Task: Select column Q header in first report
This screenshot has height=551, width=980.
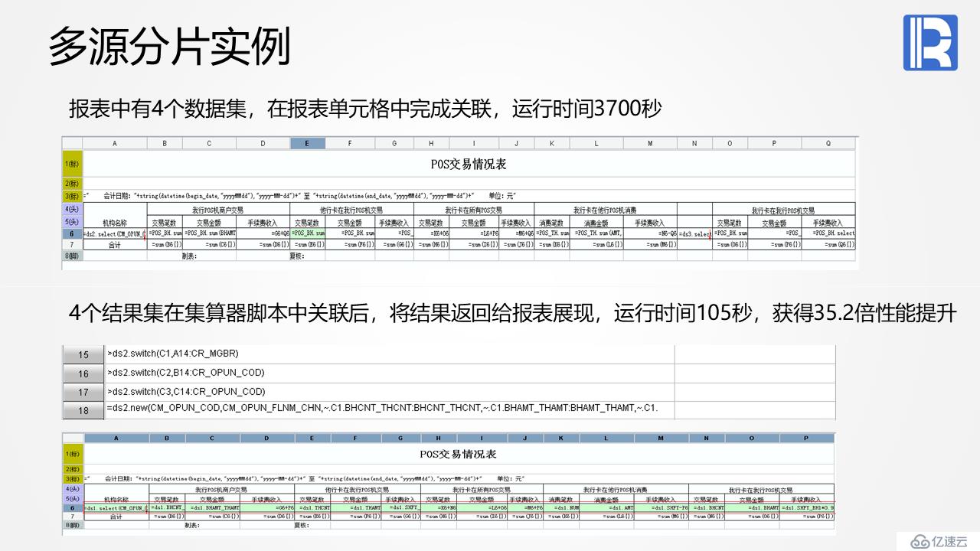Action: [828, 143]
